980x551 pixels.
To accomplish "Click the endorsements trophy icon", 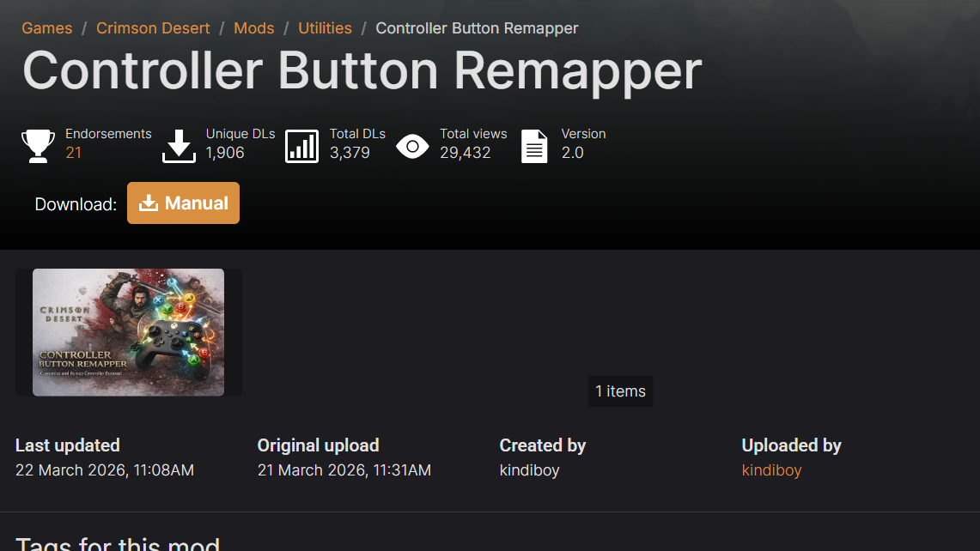I will pyautogui.click(x=38, y=146).
